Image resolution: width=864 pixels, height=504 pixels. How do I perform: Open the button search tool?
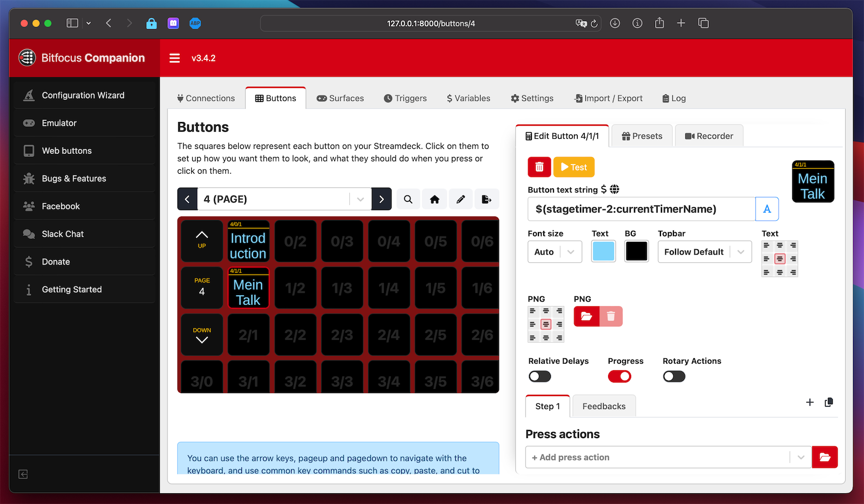pyautogui.click(x=408, y=199)
